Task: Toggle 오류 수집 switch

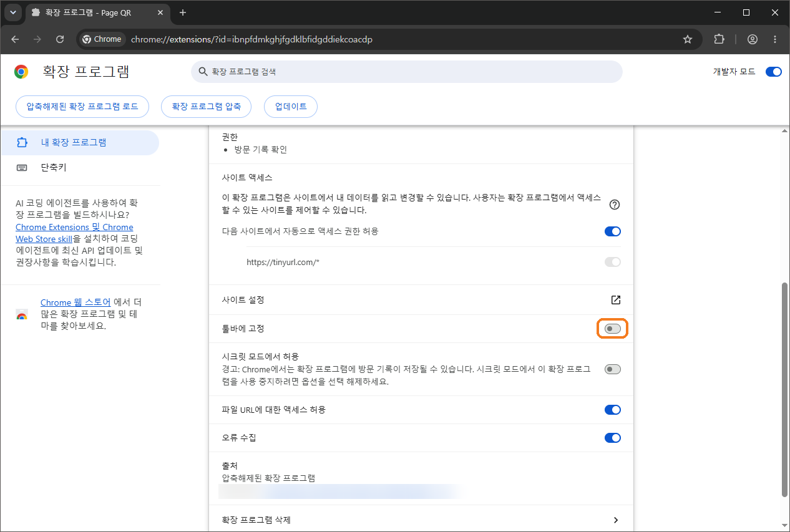Action: point(613,438)
